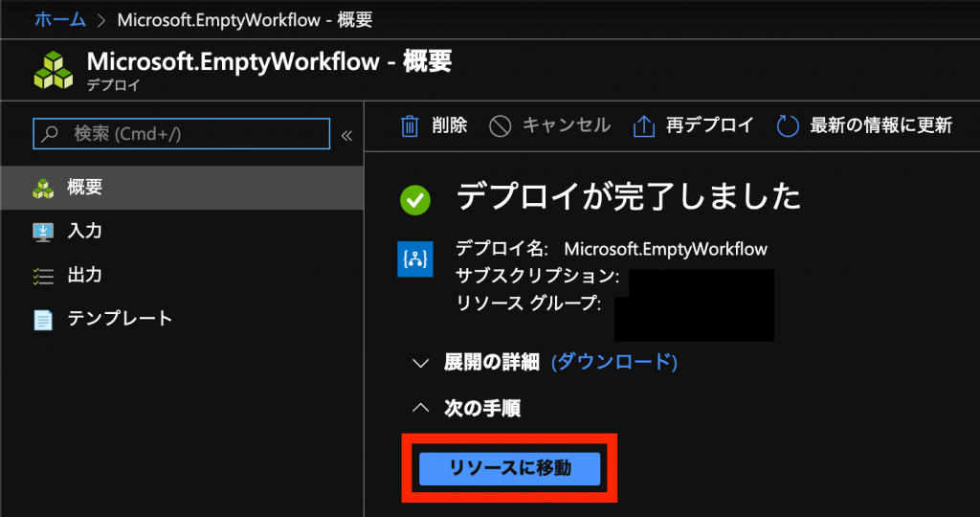
Task: Focus the 検索 (Cmd+/) search field
Action: pyautogui.click(x=181, y=134)
